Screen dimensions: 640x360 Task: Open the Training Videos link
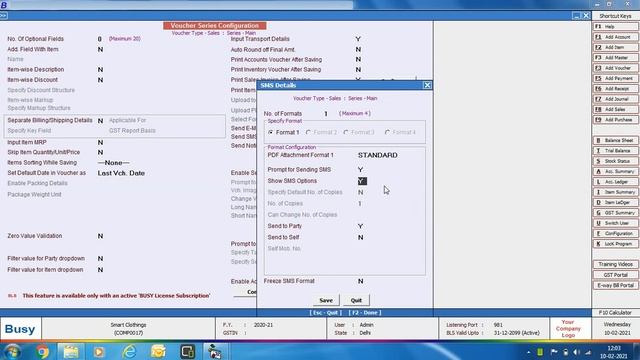coord(616,264)
